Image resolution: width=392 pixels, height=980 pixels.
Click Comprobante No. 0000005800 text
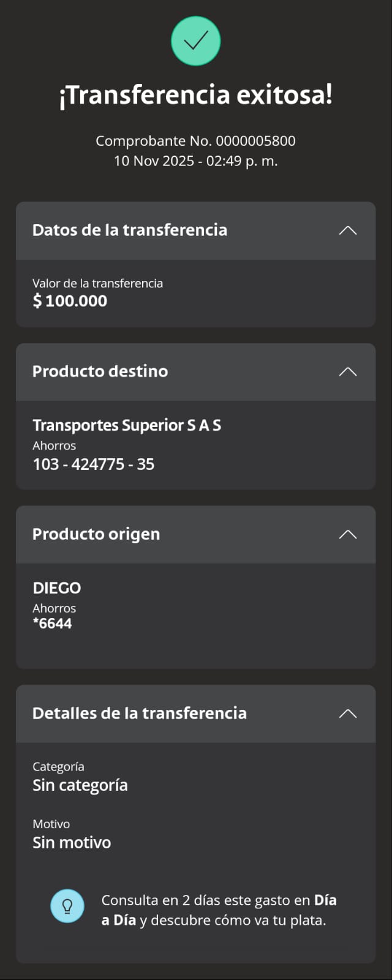pos(195,141)
